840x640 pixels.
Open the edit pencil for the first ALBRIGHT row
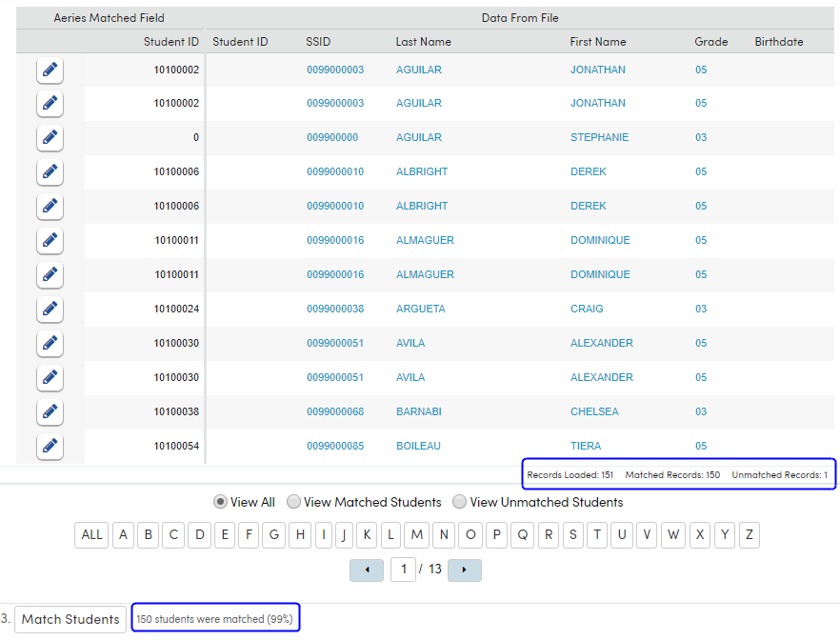tap(50, 172)
